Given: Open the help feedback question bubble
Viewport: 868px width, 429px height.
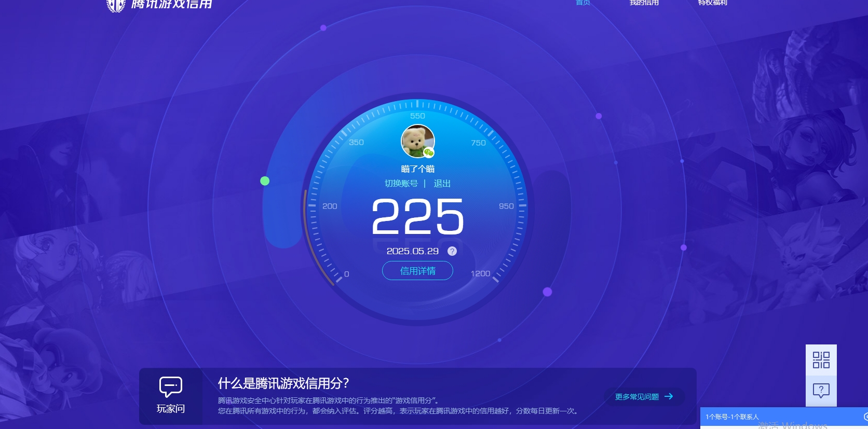Looking at the screenshot, I should [x=821, y=391].
